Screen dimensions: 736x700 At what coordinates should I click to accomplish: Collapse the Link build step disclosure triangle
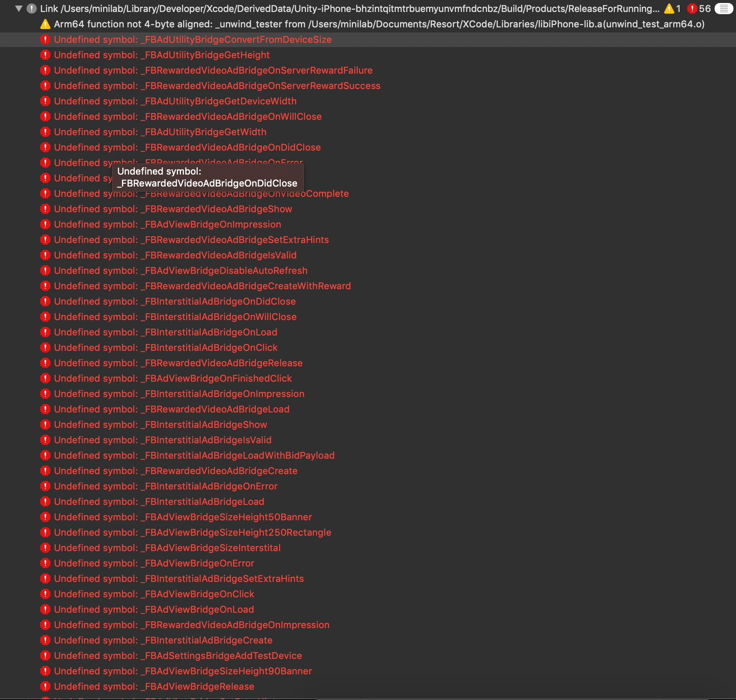coord(18,9)
